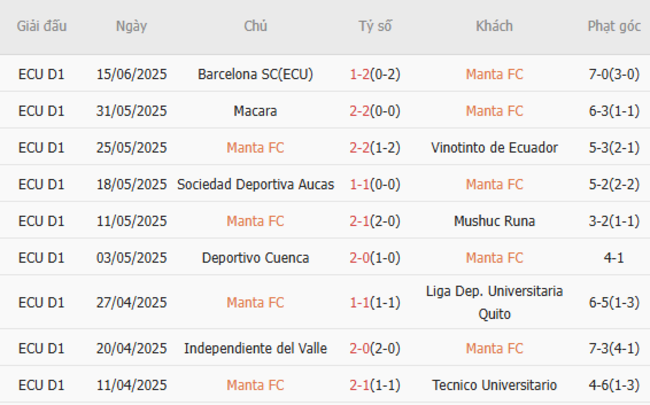Select Vinotinto de Ecuador team name
The width and height of the screenshot is (650, 405).
(x=494, y=148)
